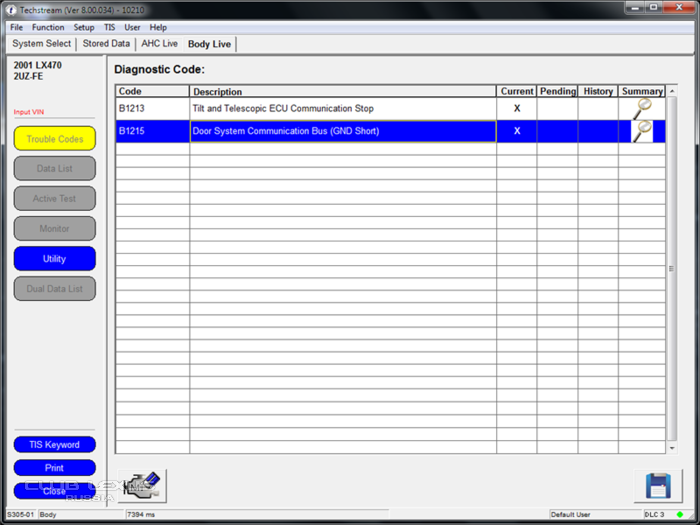
Task: Click the save floppy disk icon
Action: [658, 486]
